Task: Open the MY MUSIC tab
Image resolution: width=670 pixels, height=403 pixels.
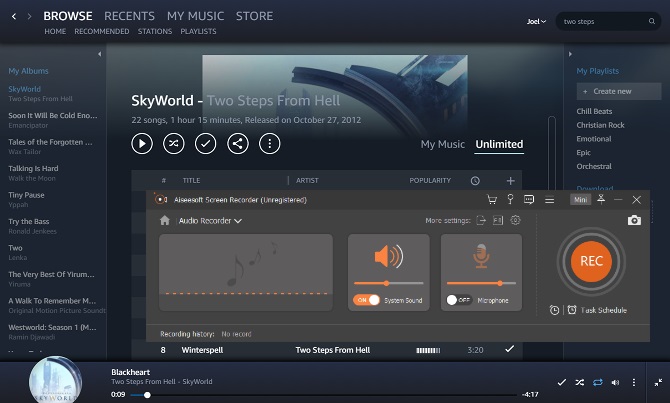Action: click(195, 16)
